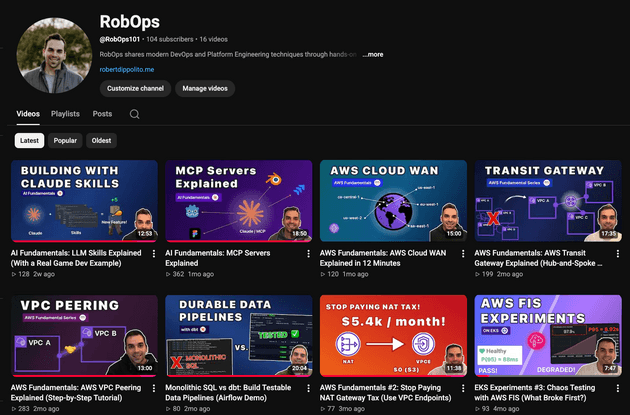Click the RobOps channel profile picture

click(x=54, y=55)
